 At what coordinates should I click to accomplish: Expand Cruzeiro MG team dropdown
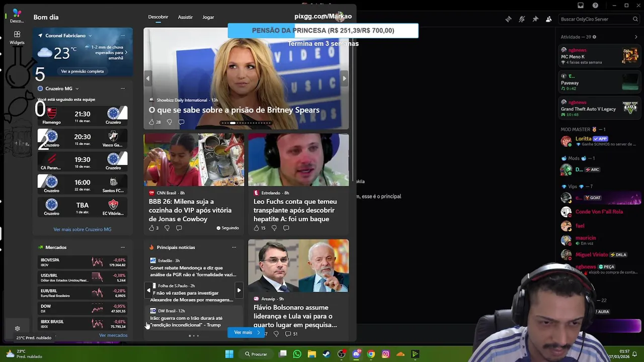click(77, 88)
